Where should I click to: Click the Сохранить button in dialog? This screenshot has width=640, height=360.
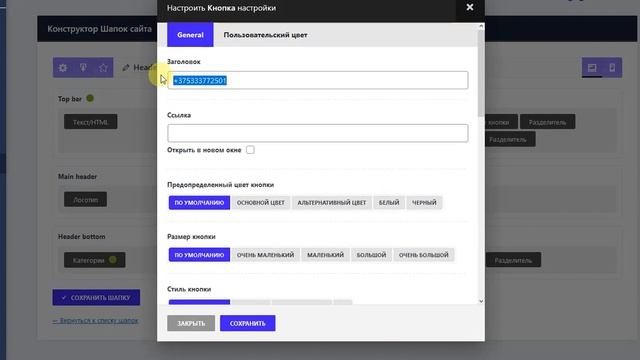[x=247, y=323]
